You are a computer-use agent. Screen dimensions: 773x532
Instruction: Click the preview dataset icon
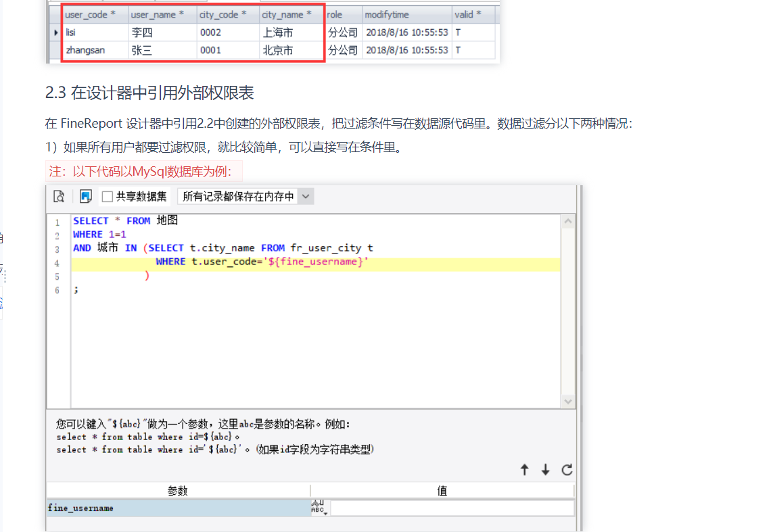tap(59, 197)
